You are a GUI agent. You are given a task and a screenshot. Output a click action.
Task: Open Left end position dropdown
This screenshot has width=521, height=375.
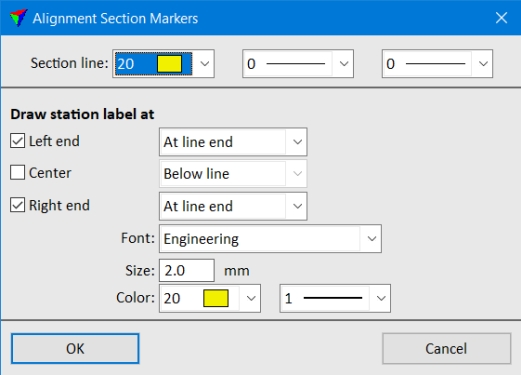click(x=233, y=142)
